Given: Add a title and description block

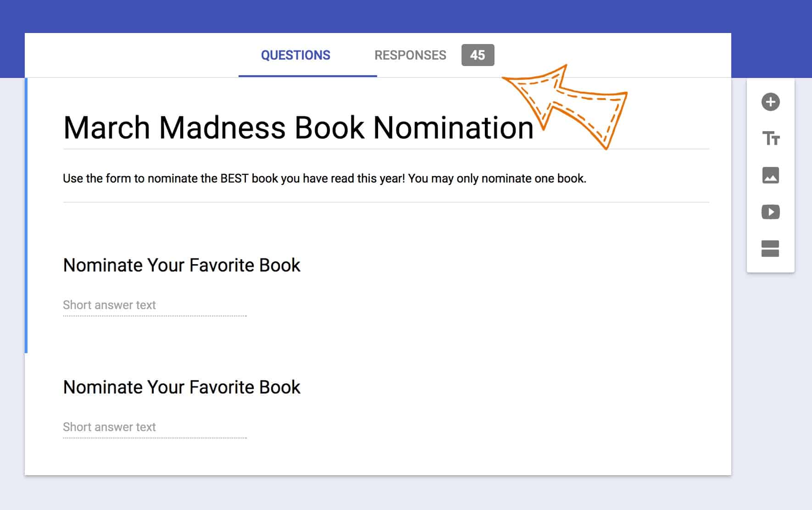Looking at the screenshot, I should tap(771, 138).
